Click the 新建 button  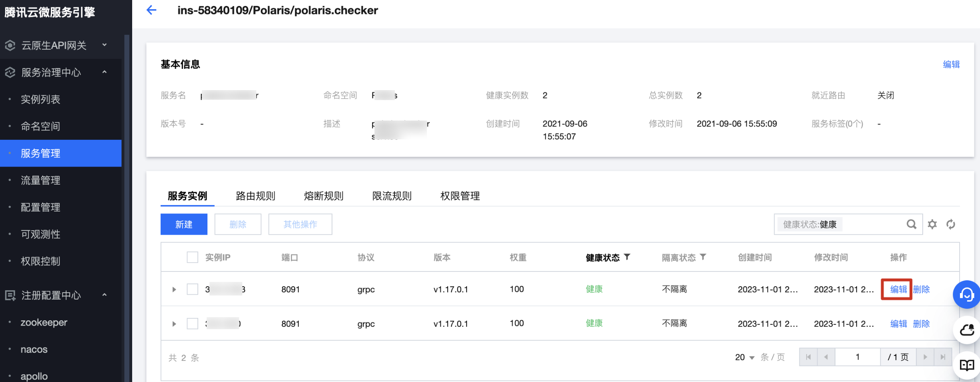click(184, 224)
